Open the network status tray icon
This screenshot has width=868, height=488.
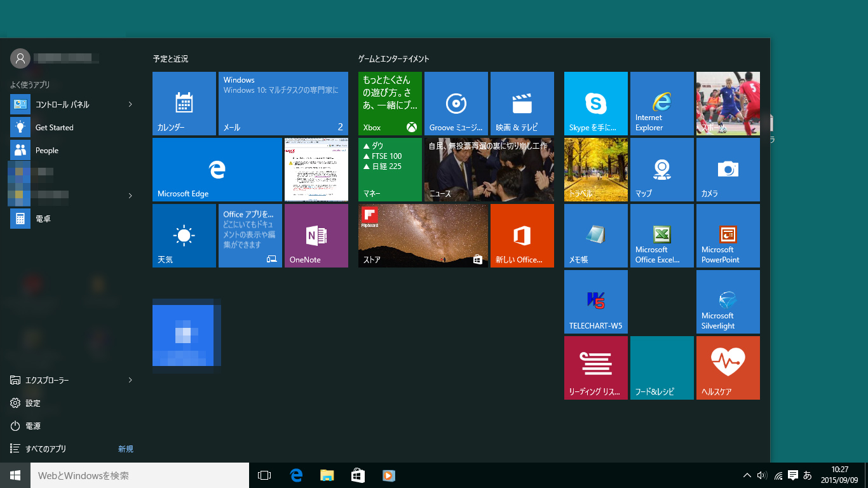(x=778, y=475)
